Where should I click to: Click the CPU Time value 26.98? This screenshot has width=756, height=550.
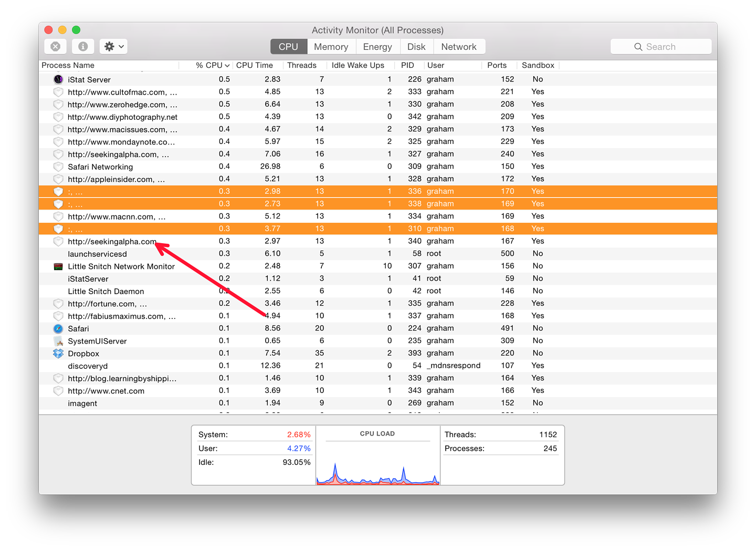[270, 167]
